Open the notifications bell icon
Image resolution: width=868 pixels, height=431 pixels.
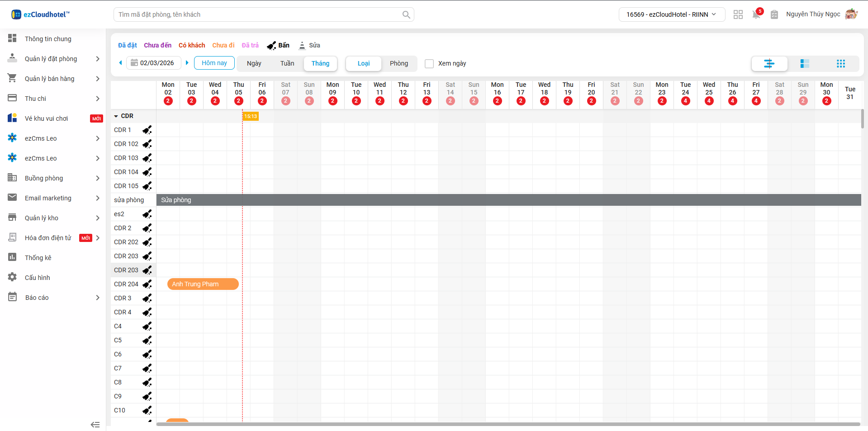(756, 14)
